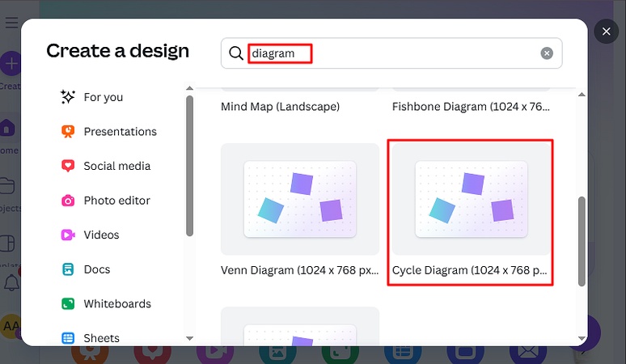This screenshot has width=626, height=364.
Task: Click the results list scrollbar thumb
Action: 582,241
